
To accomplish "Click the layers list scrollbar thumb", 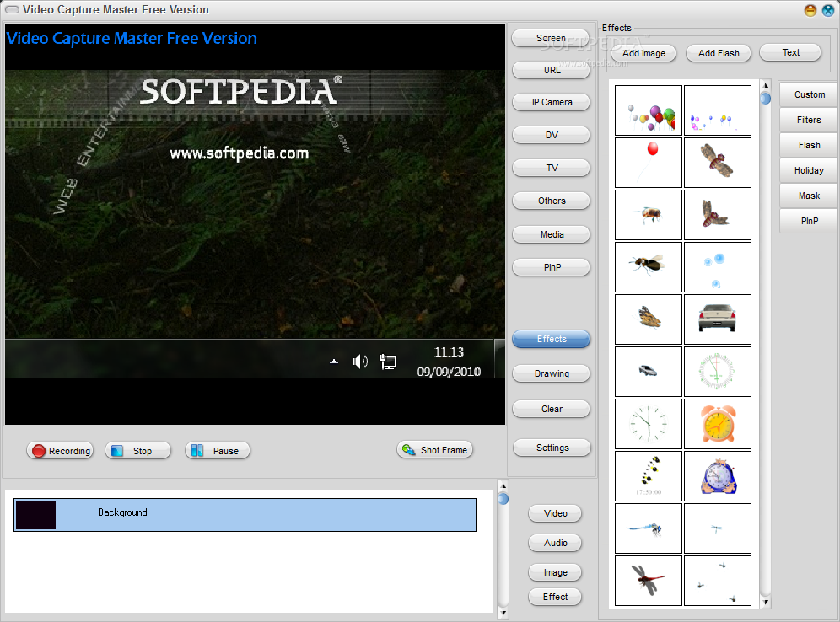I will [x=503, y=499].
